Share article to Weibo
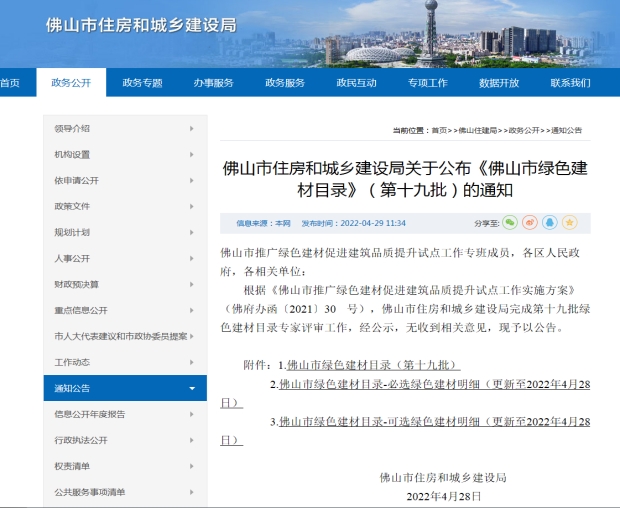The height and width of the screenshot is (508, 620). 530,222
